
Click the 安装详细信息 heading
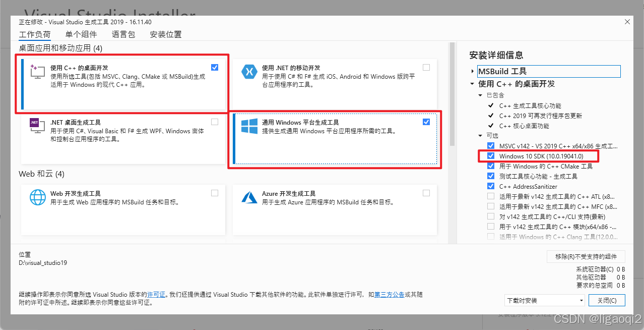496,55
